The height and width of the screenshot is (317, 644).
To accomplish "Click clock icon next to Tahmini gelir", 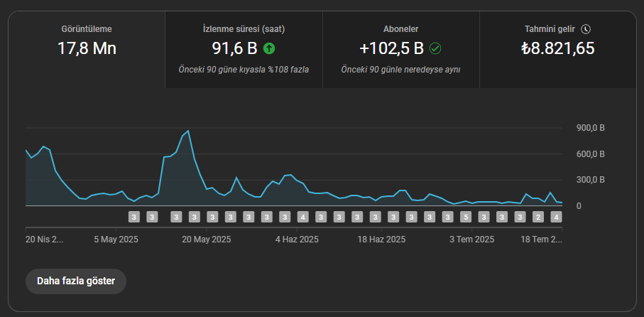I will click(586, 29).
